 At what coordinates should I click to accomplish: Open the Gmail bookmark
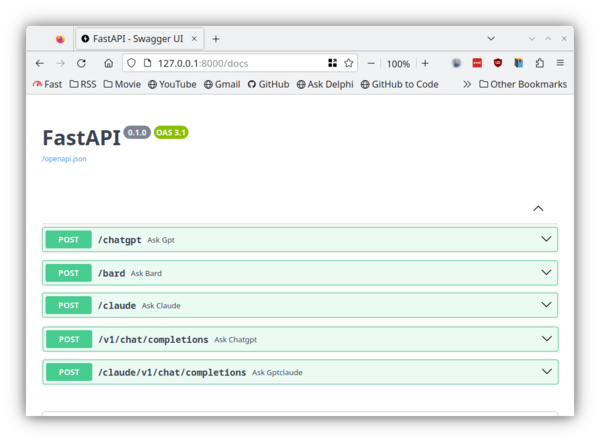222,84
